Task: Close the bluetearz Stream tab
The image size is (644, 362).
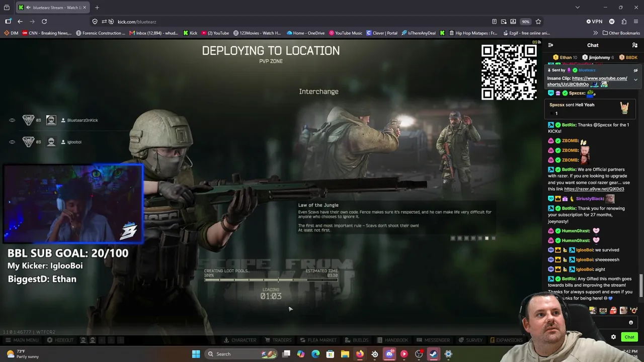Action: pos(85,8)
